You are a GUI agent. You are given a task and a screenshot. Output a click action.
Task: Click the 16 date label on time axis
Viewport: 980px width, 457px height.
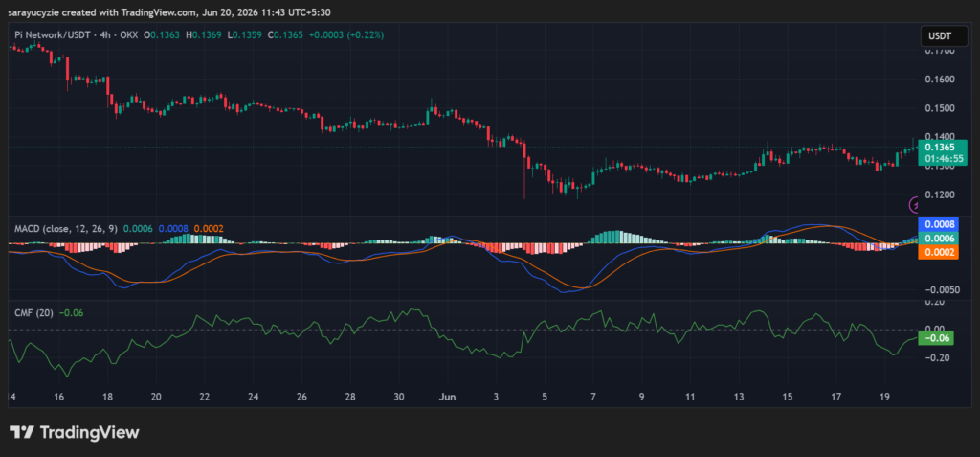click(x=58, y=397)
